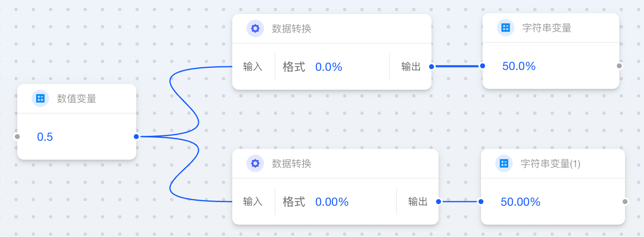This screenshot has width=644, height=237.
Task: Click the 字符串变量 node calculator icon
Action: (506, 28)
